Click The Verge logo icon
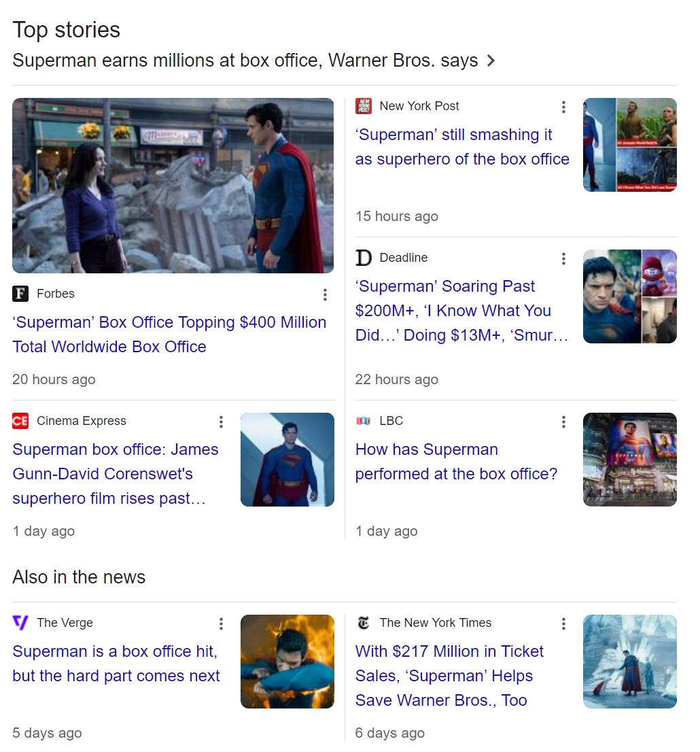The height and width of the screenshot is (752, 700). point(20,623)
